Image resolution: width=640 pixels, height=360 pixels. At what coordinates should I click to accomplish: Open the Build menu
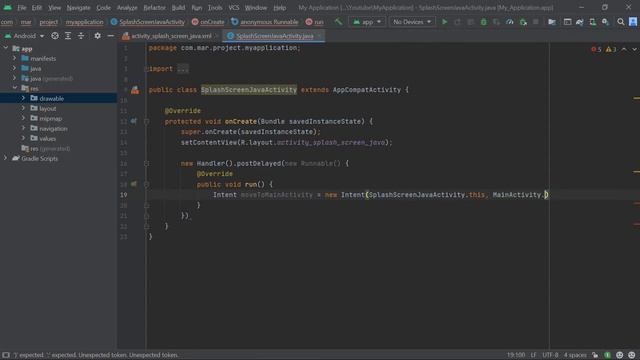point(178,7)
